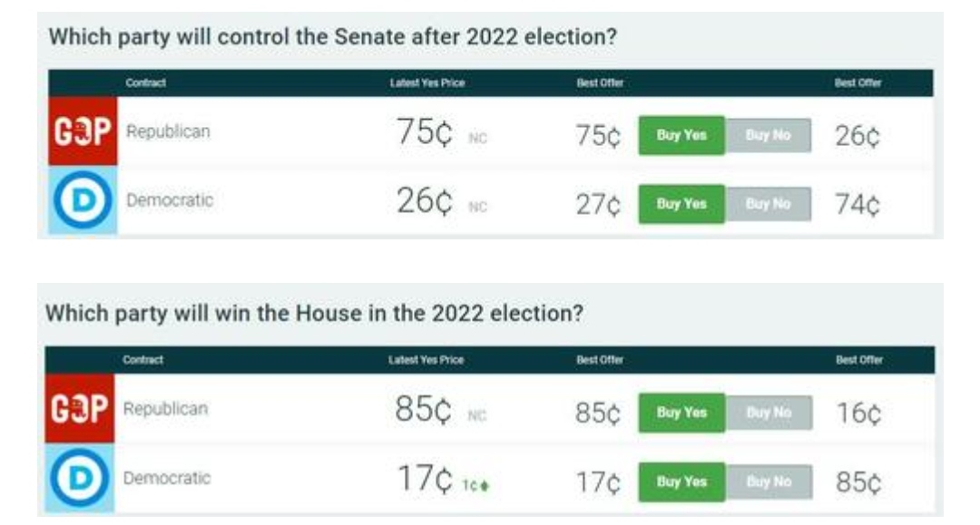Click the Democratic D logo in Senate market
Image resolution: width=980 pixels, height=525 pixels.
click(x=83, y=199)
